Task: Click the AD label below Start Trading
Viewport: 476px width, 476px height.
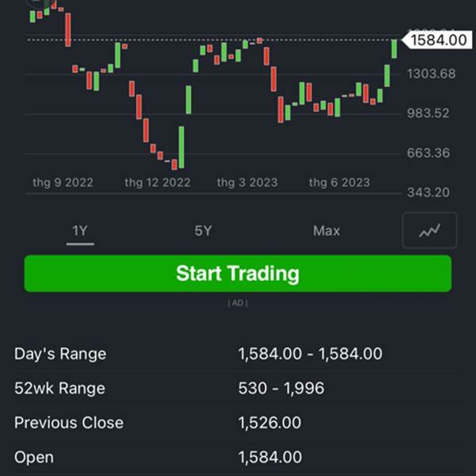Action: coord(238,303)
